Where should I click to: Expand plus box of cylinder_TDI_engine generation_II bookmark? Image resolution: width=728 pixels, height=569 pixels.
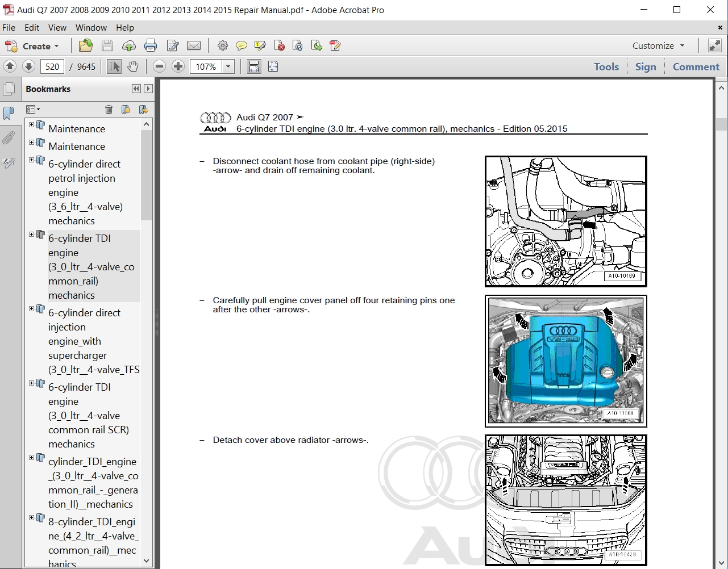click(x=32, y=458)
